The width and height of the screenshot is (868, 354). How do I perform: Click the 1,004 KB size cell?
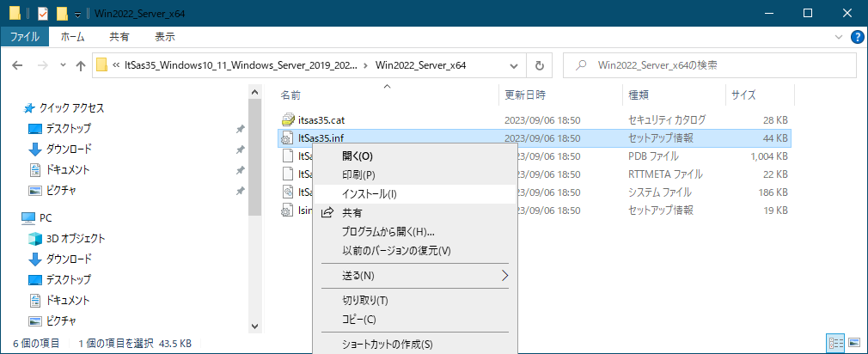point(769,156)
